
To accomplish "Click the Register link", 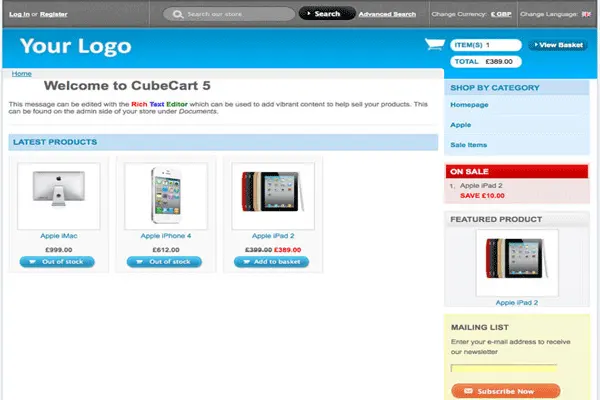I will [54, 14].
